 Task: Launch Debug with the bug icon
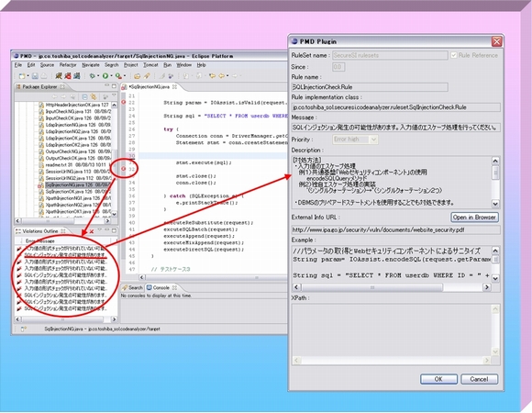[x=92, y=76]
